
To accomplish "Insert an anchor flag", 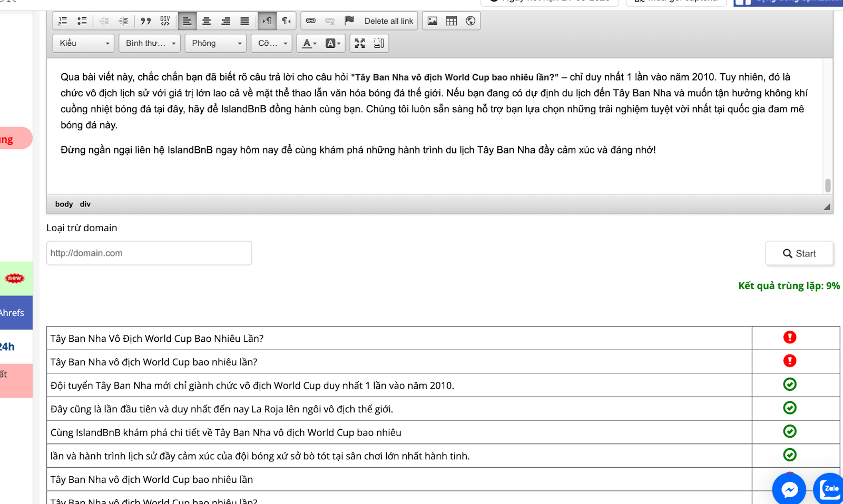I will 349,21.
